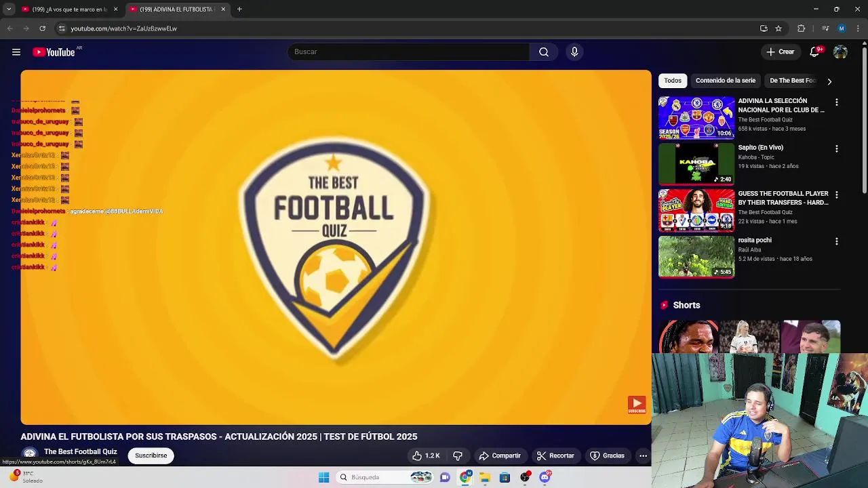The image size is (868, 488).
Task: Open Chrome extensions puzzle icon
Action: 802,28
